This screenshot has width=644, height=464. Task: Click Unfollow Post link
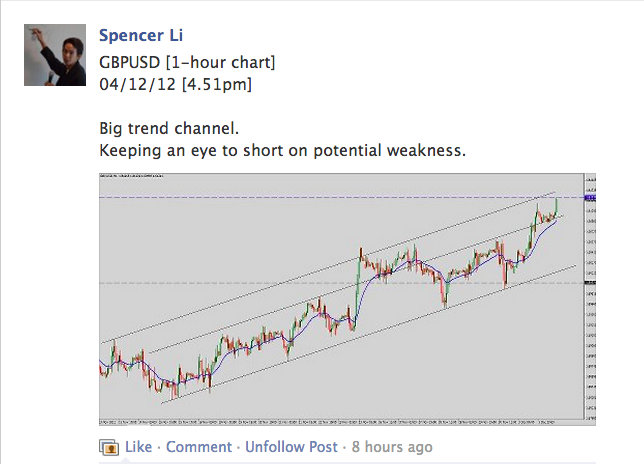click(x=291, y=447)
